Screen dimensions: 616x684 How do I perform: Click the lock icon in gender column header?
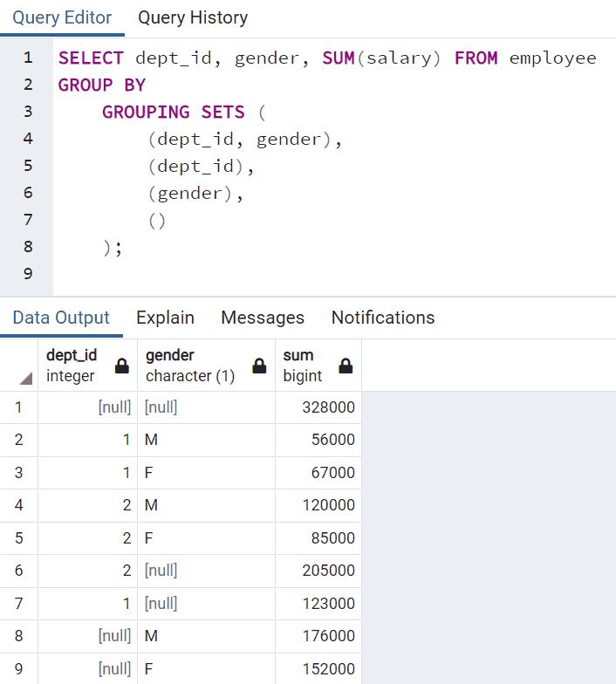259,366
